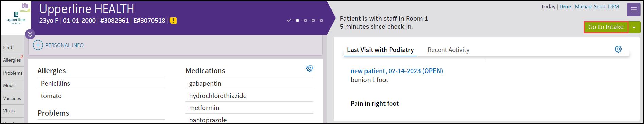The image size is (644, 124).
Task: Expand the double-chevron patient banner toggle
Action: tap(30, 34)
